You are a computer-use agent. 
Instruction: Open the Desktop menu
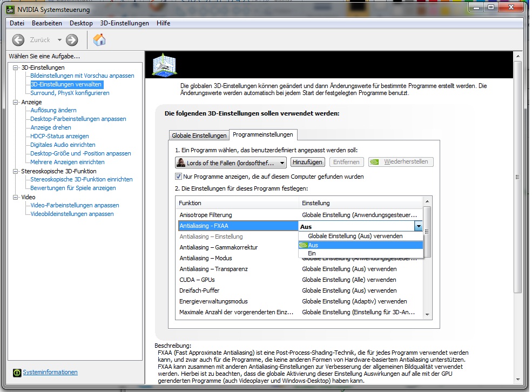[x=81, y=23]
